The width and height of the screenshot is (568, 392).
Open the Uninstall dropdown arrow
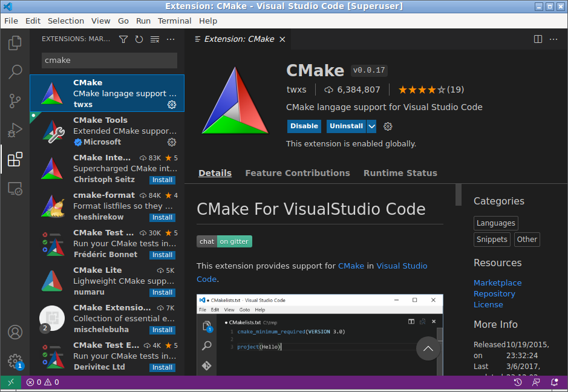pyautogui.click(x=371, y=126)
